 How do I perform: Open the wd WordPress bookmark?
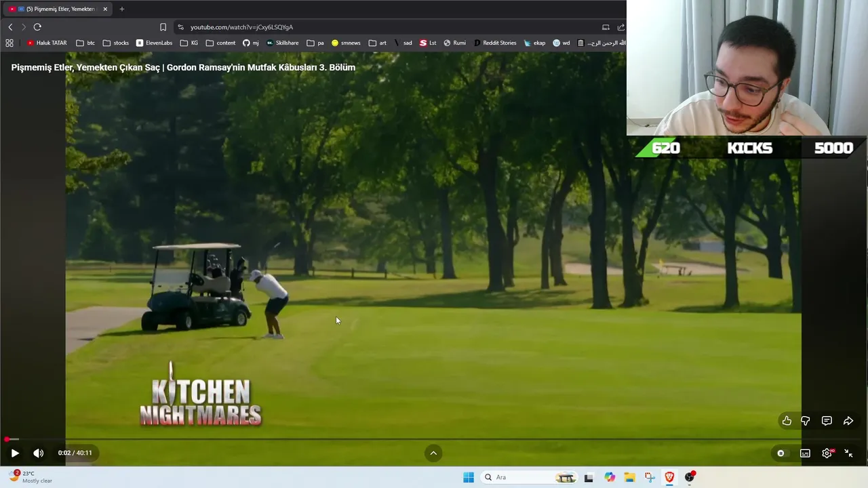(x=561, y=43)
